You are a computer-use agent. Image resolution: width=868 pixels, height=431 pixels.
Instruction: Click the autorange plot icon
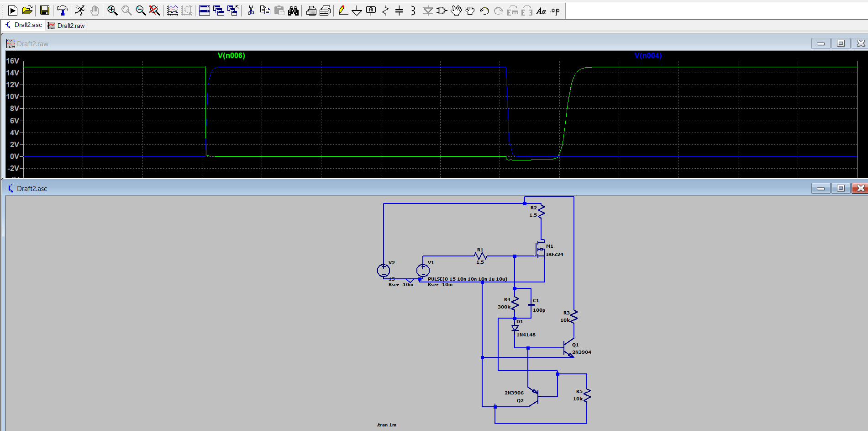[187, 11]
